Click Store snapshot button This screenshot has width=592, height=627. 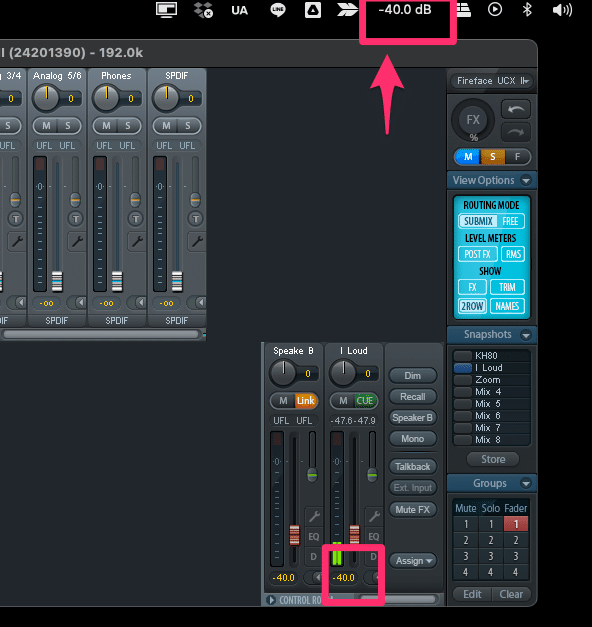(x=493, y=459)
